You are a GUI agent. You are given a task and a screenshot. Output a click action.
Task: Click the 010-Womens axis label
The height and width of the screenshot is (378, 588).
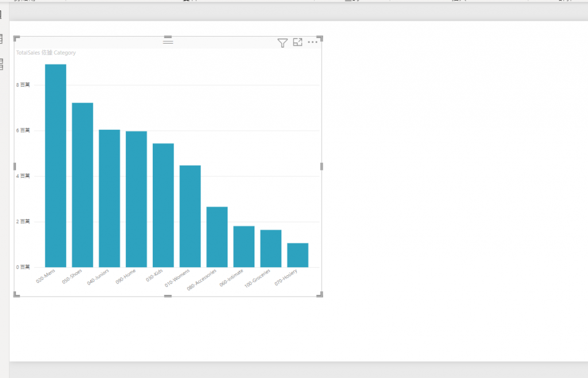click(x=177, y=278)
